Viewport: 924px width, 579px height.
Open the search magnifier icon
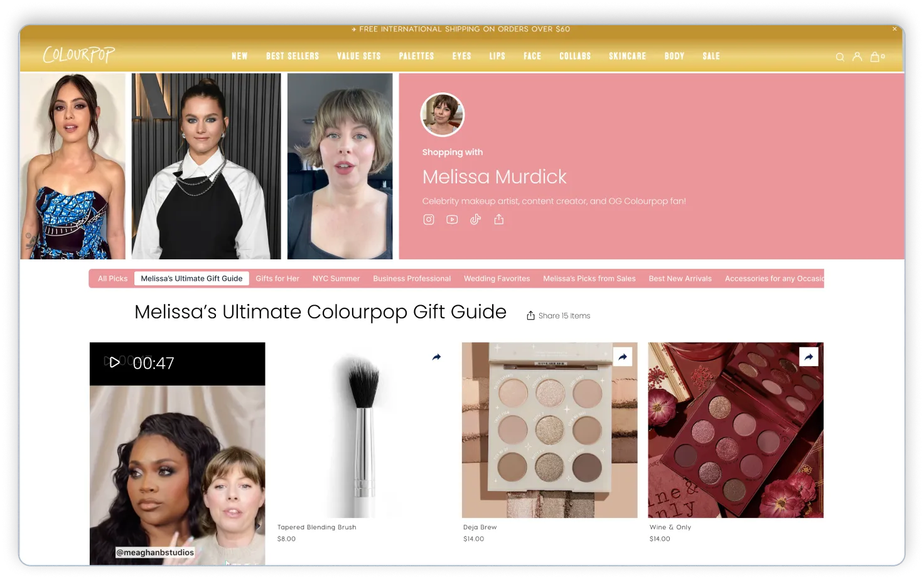click(x=839, y=57)
